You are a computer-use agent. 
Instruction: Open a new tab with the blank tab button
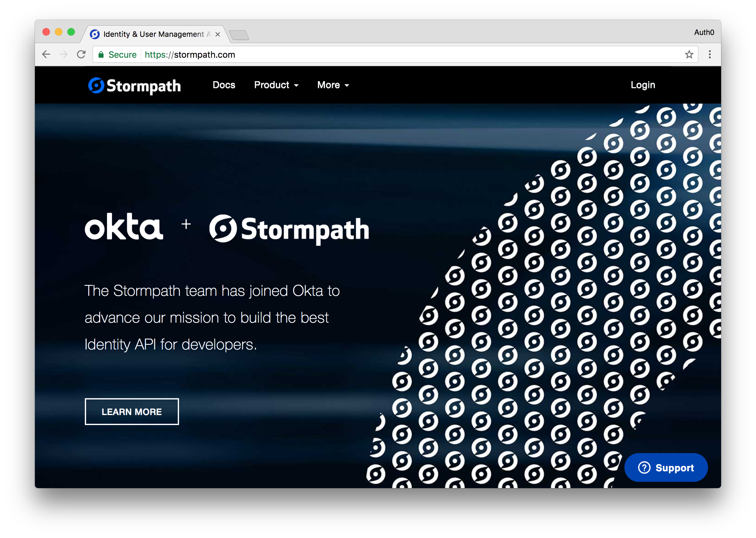(x=239, y=35)
